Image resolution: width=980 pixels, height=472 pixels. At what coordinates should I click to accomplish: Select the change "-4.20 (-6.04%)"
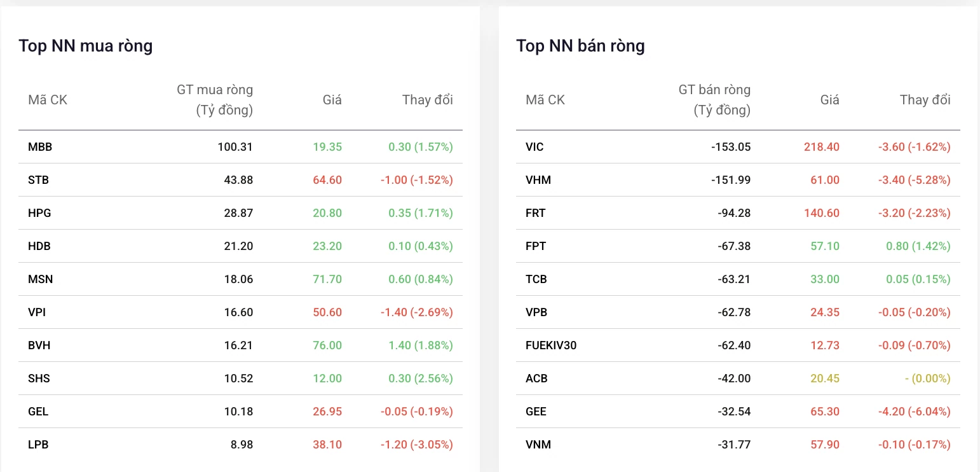[x=915, y=412]
